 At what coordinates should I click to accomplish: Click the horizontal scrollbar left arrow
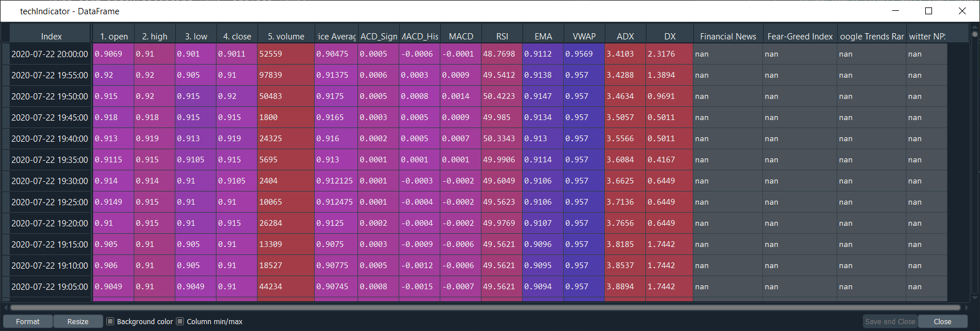6,308
